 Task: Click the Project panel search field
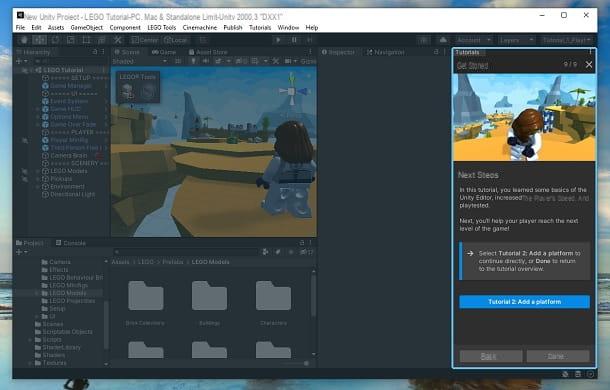click(x=186, y=252)
